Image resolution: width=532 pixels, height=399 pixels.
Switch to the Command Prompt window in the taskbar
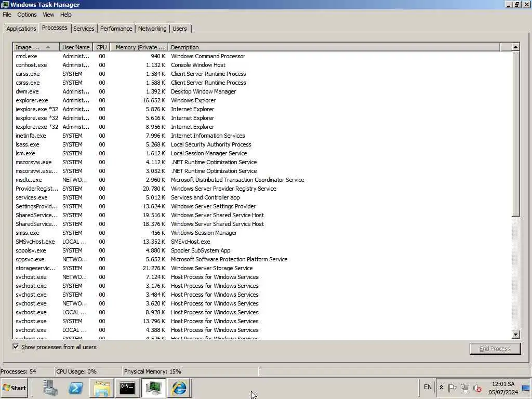tap(127, 388)
